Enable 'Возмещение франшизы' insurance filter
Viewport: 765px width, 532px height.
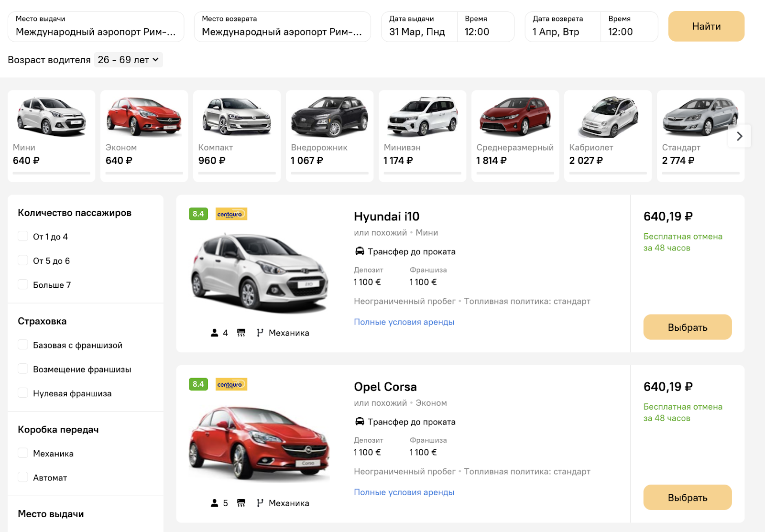click(x=23, y=369)
